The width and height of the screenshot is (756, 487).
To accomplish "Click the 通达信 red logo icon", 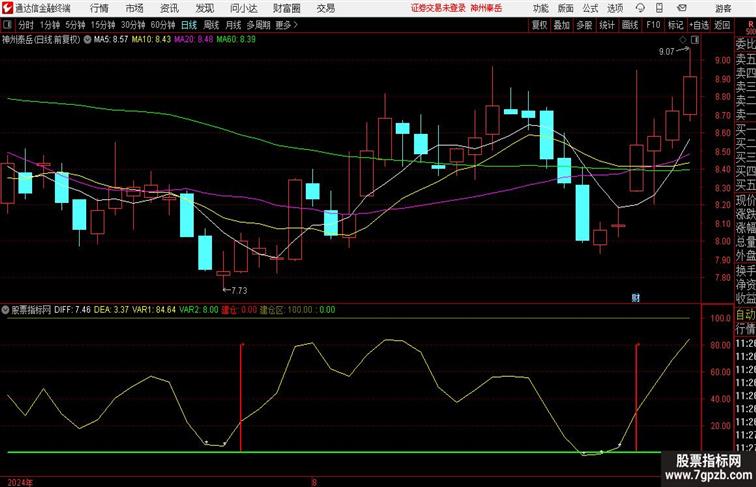I will tap(7, 8).
